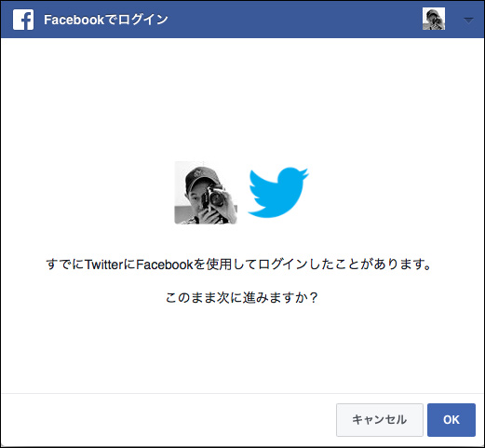485x448 pixels.
Task: Click the word Twitter in the message
Action: click(x=104, y=265)
